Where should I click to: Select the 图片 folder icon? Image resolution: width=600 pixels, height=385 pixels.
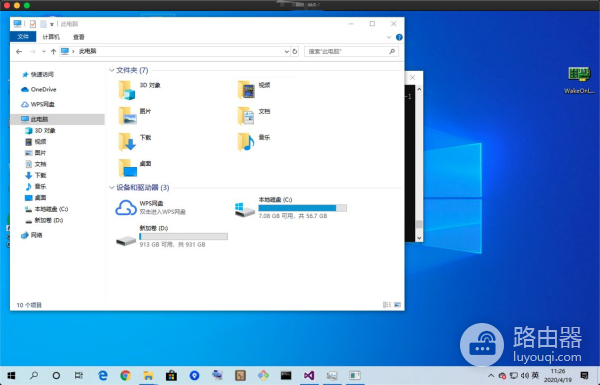pos(127,116)
